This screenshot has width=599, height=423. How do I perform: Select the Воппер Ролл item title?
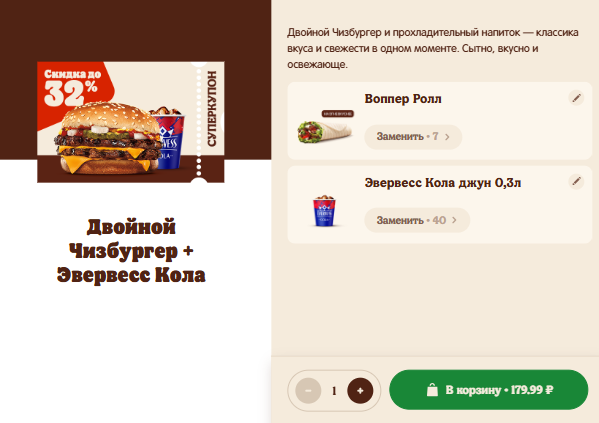click(403, 99)
